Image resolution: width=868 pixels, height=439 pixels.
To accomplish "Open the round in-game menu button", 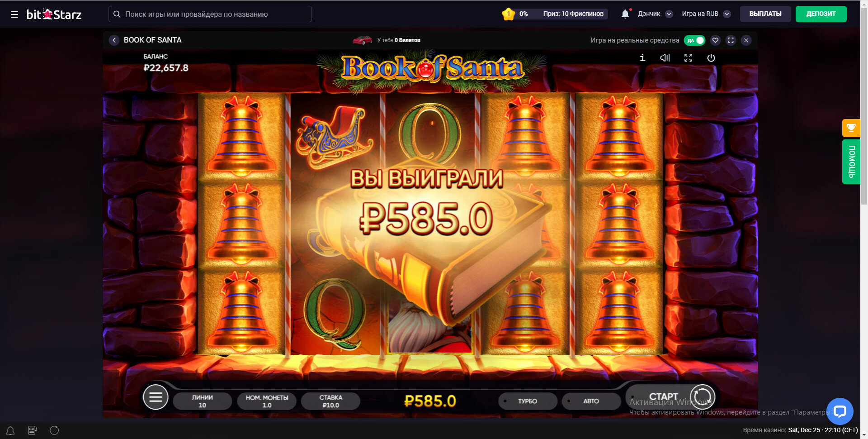I will (x=156, y=397).
